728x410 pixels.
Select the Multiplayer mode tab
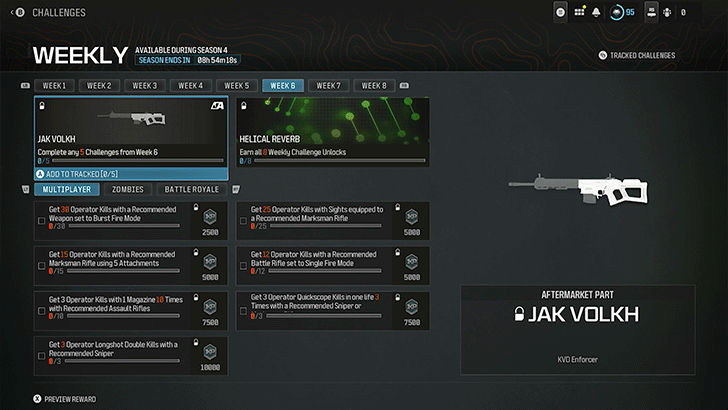(67, 189)
